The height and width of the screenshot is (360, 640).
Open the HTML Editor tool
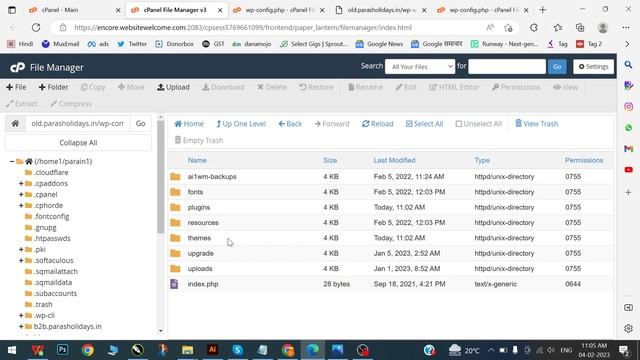coord(454,87)
